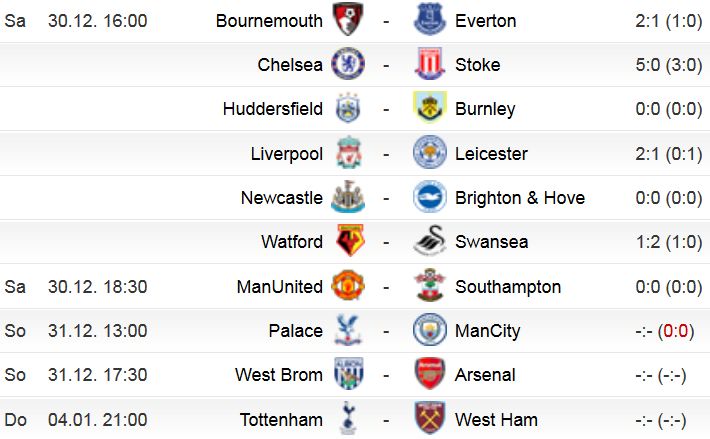Click the Watford club crest
Viewport: 710px width, 439px height.
click(x=350, y=240)
